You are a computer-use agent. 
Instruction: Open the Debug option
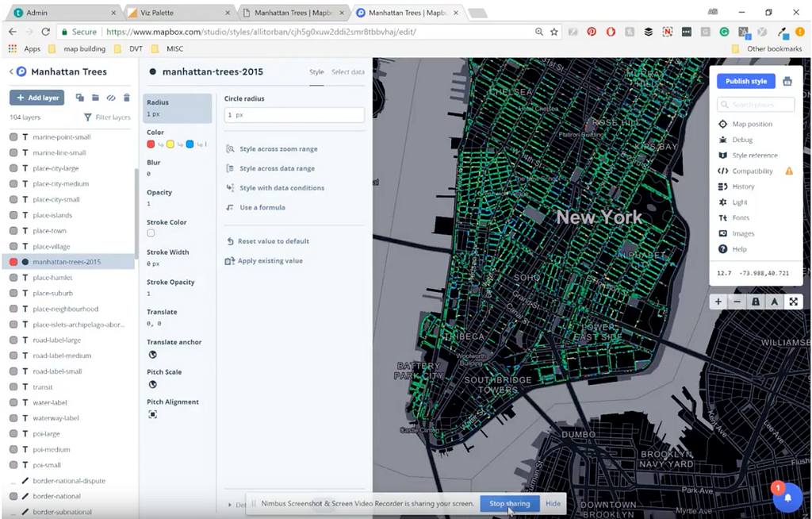click(x=736, y=140)
